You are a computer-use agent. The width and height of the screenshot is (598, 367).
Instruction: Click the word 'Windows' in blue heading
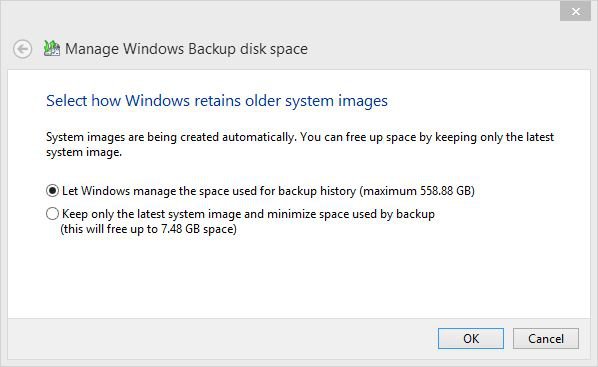(x=157, y=101)
